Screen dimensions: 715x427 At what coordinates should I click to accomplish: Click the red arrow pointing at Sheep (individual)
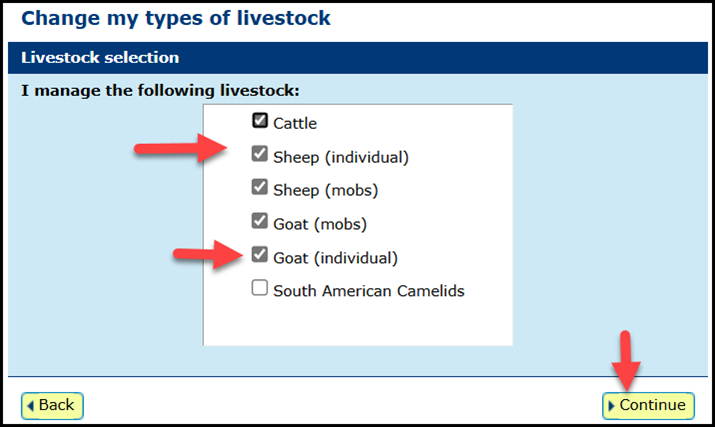(x=181, y=148)
